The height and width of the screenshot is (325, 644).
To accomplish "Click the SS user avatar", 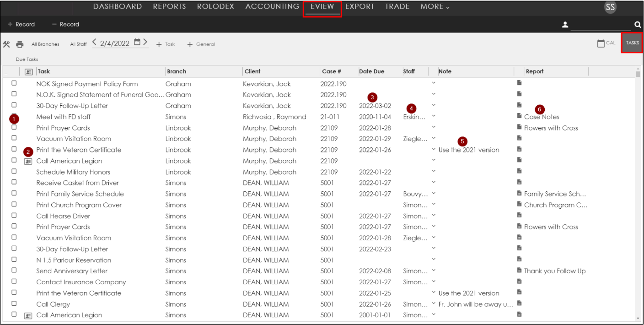I will (610, 7).
